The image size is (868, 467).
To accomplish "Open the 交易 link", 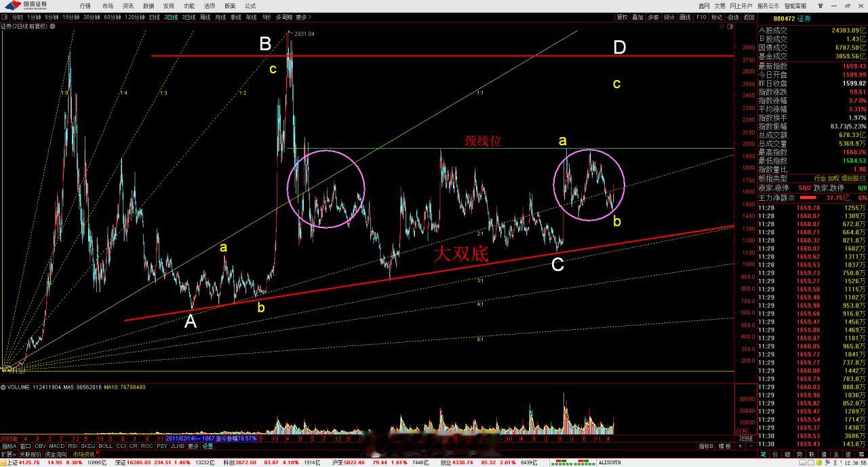I will [x=719, y=6].
